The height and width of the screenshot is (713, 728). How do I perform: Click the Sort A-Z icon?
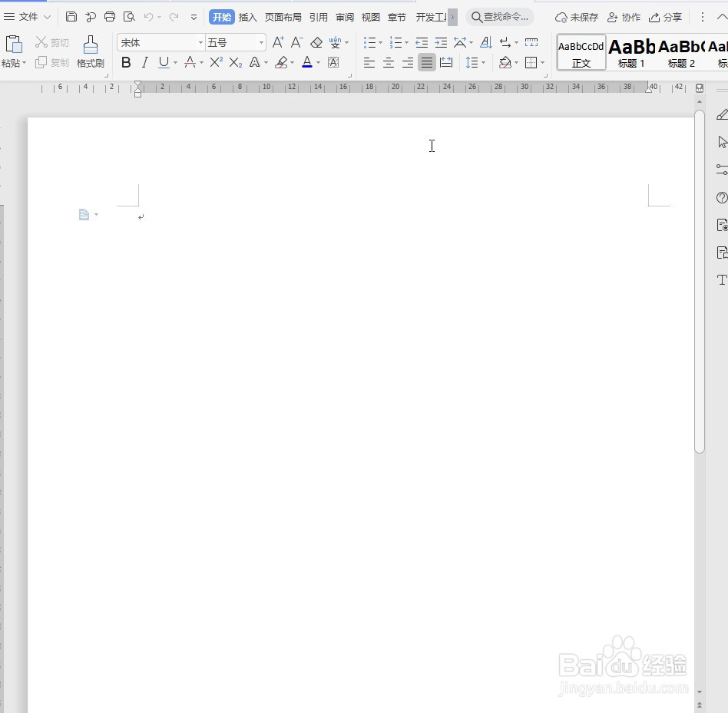point(486,43)
